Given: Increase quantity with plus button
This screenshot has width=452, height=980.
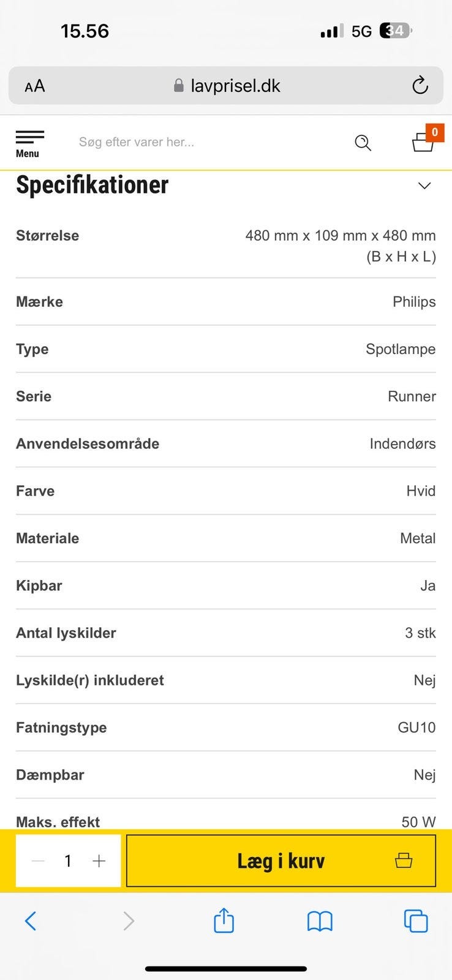Looking at the screenshot, I should 99,861.
